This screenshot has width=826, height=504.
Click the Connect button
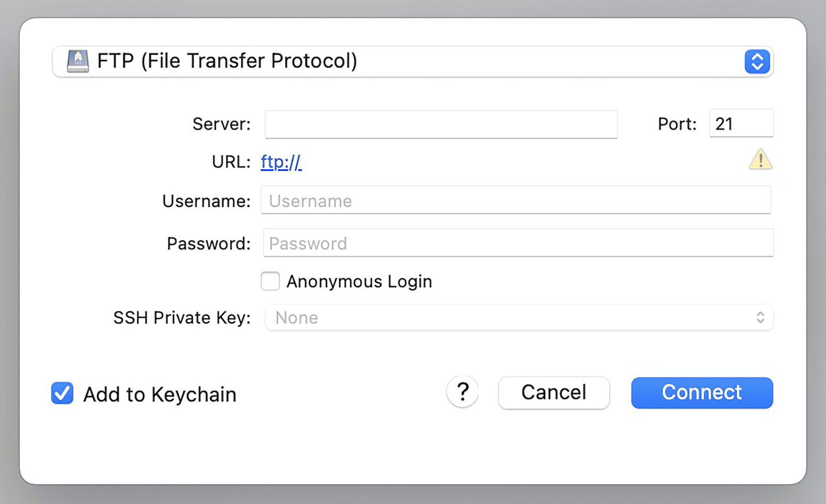pos(702,393)
